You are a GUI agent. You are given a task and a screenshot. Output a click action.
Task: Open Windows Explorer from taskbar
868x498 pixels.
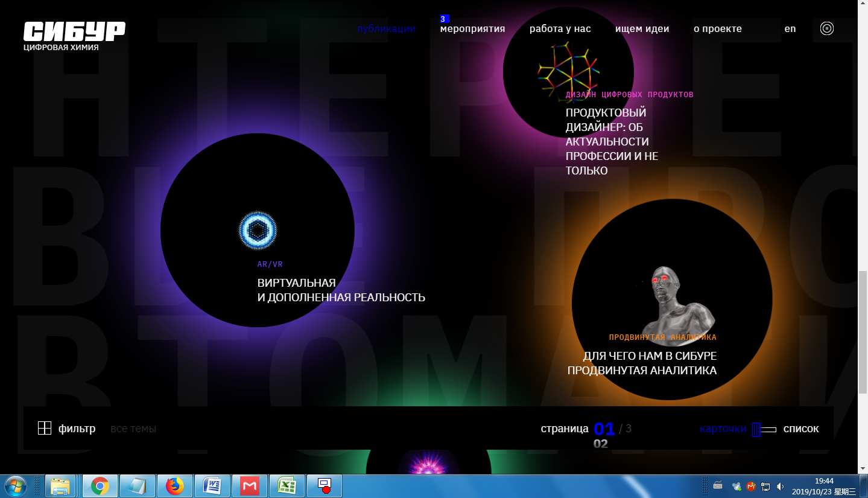click(x=60, y=486)
